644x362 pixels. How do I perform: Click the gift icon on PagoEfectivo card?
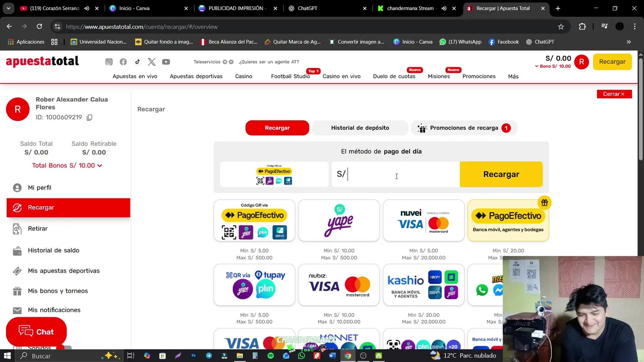(x=544, y=203)
